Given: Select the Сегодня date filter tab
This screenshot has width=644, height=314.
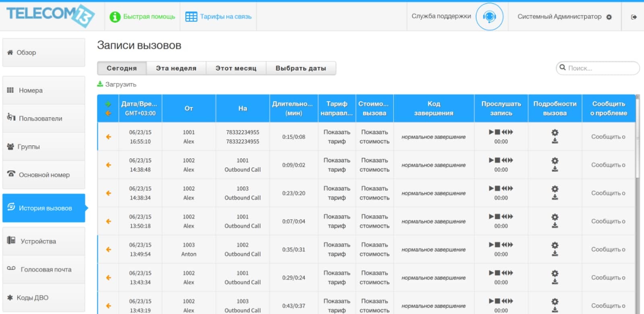Looking at the screenshot, I should pos(122,68).
